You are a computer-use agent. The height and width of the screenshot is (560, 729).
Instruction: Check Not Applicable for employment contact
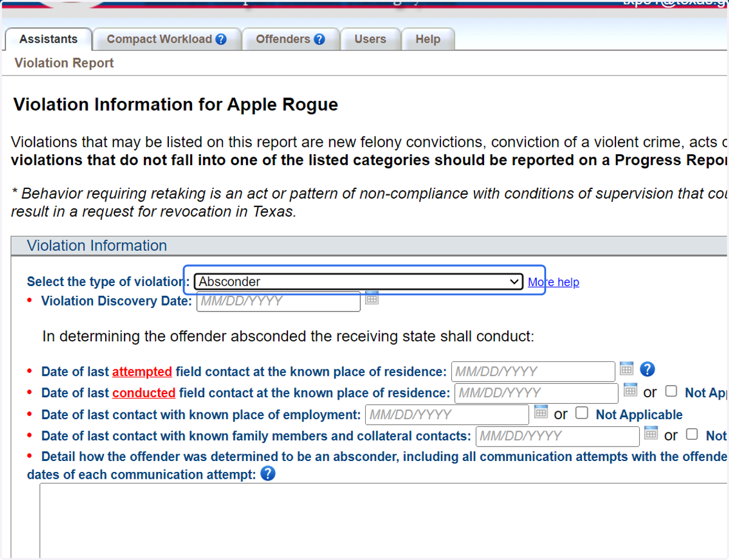tap(582, 413)
